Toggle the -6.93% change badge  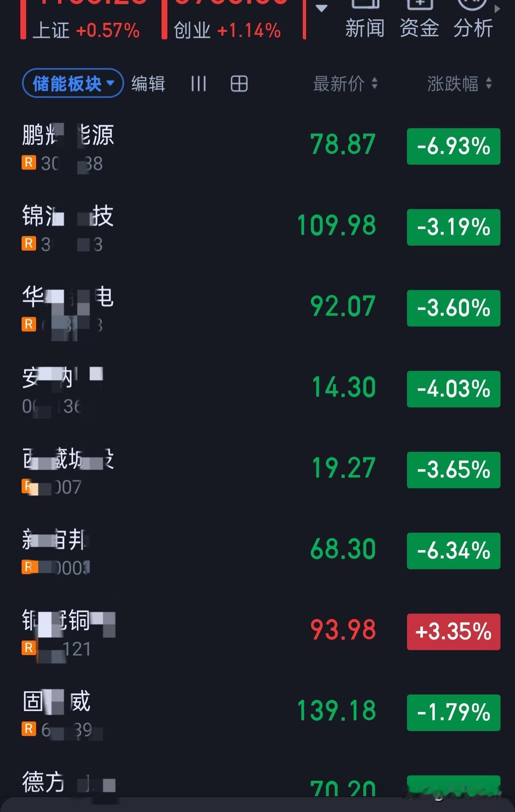tap(454, 147)
